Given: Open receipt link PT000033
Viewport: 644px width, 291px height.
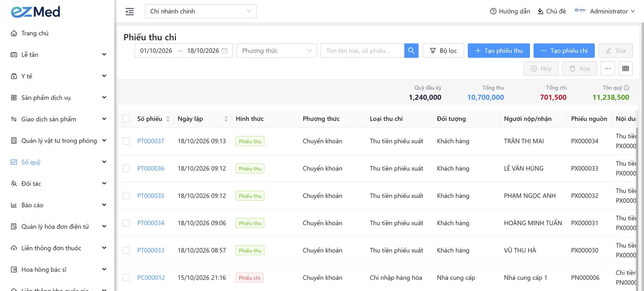Looking at the screenshot, I should click(151, 250).
